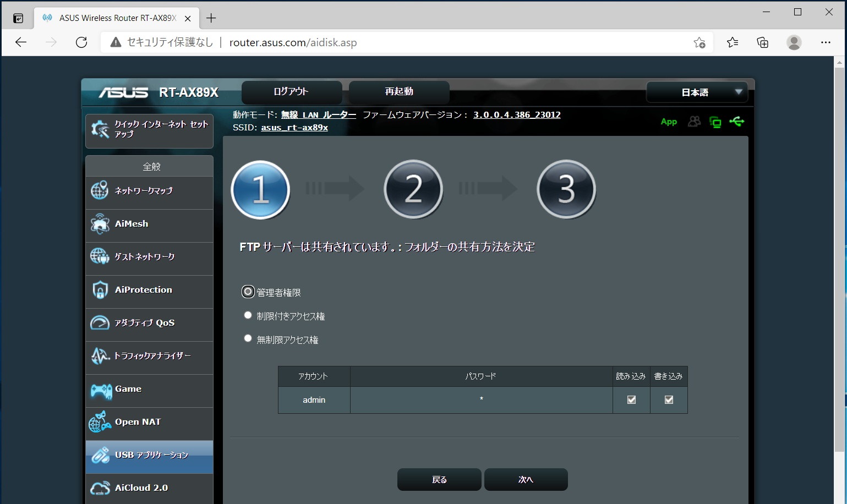This screenshot has width=847, height=504.
Task: Click the Traffic Analyzer waveform icon
Action: tap(100, 356)
